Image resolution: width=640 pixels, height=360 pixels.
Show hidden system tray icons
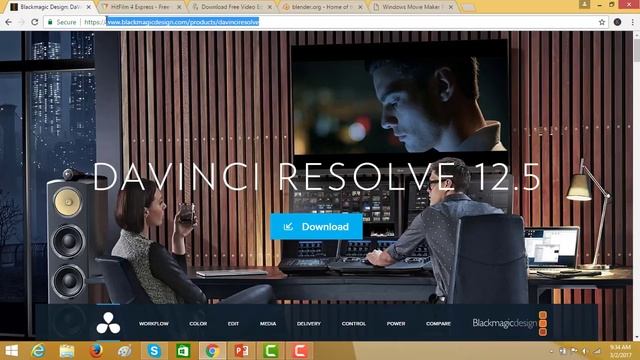pyautogui.click(x=551, y=351)
